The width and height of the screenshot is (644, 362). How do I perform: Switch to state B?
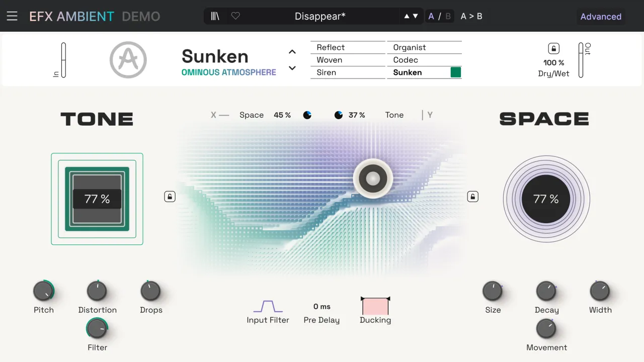pos(448,16)
